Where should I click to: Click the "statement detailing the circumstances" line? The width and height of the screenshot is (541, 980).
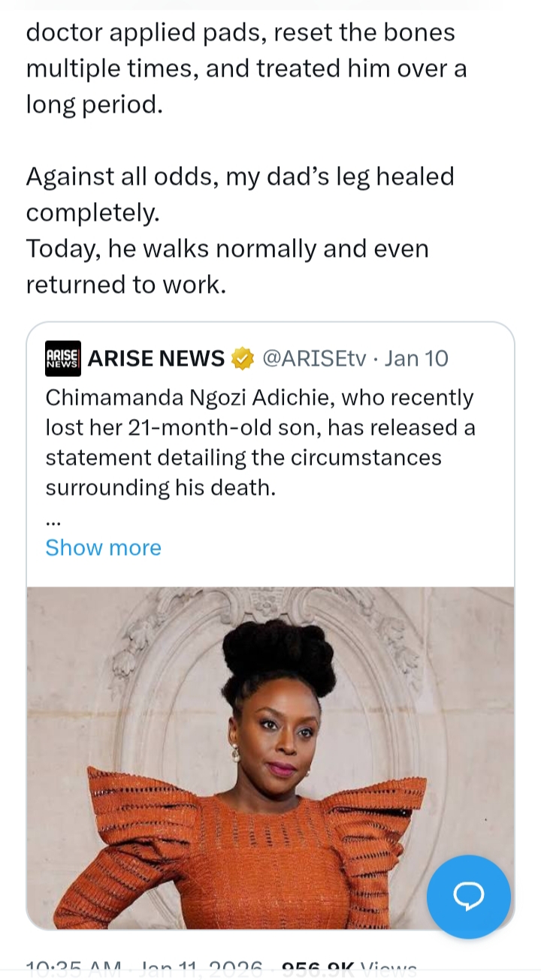pyautogui.click(x=243, y=457)
